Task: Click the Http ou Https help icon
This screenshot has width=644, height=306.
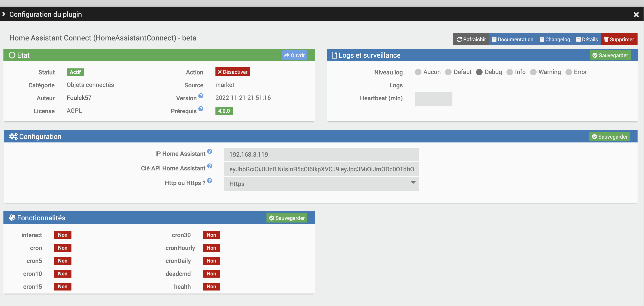Action: [210, 181]
